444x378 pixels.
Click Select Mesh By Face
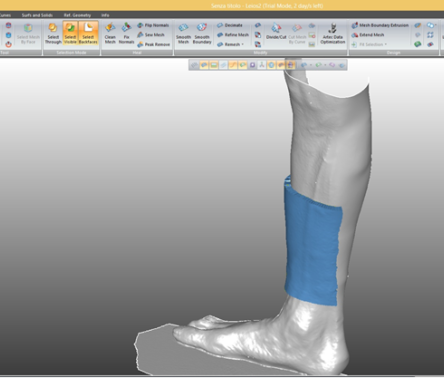coord(28,33)
